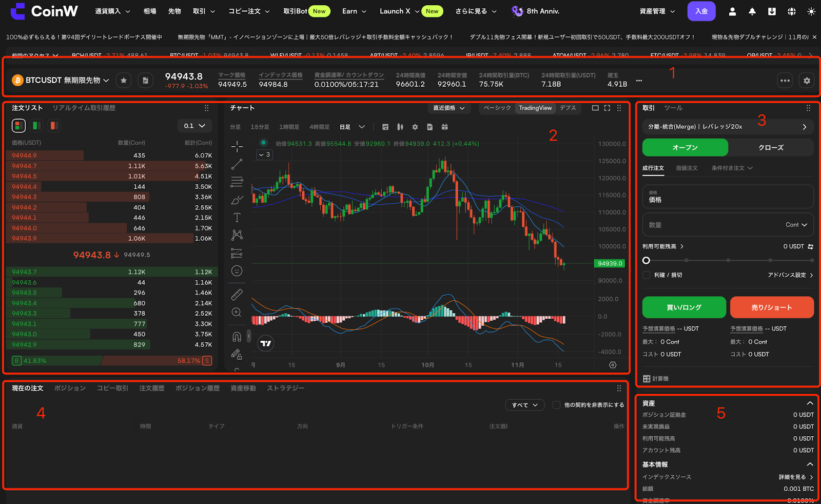Expand more chart timeframes next to 日足

pyautogui.click(x=362, y=127)
